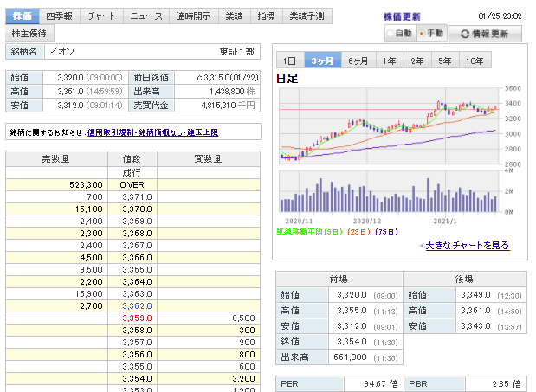Select the 1年 chart range

pyautogui.click(x=390, y=61)
